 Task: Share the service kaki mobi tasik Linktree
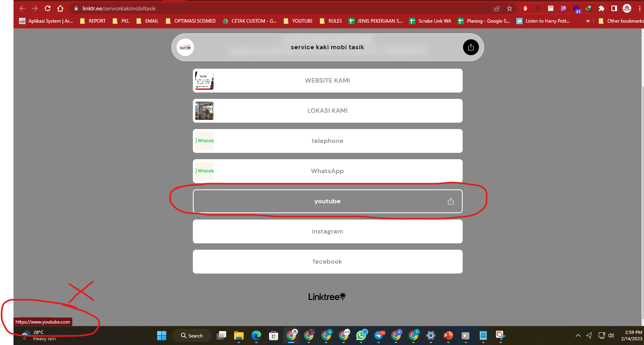(471, 47)
